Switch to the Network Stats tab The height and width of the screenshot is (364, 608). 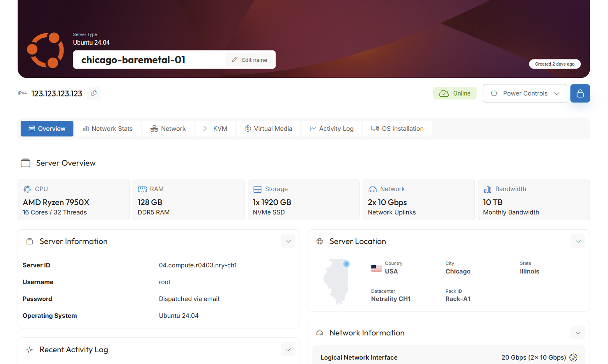tap(108, 128)
